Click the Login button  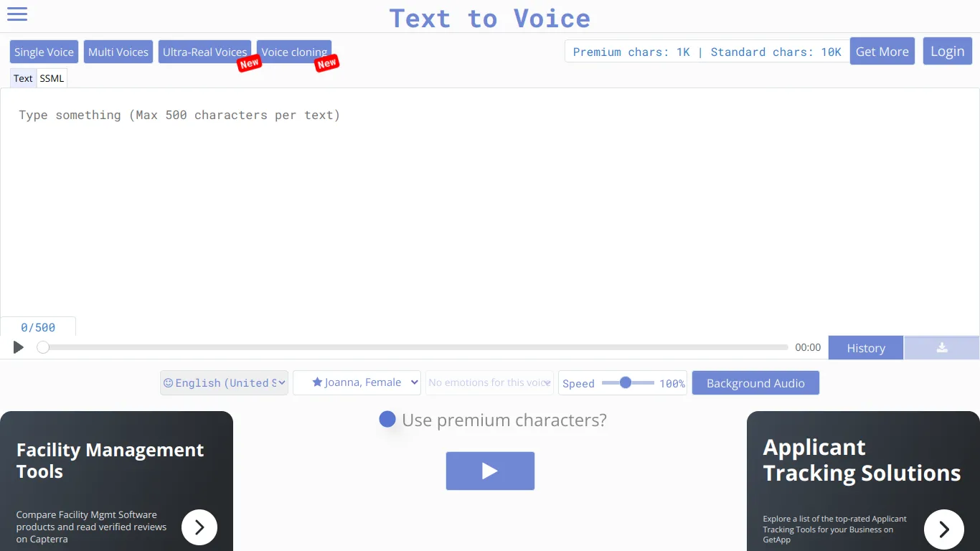[x=947, y=51]
